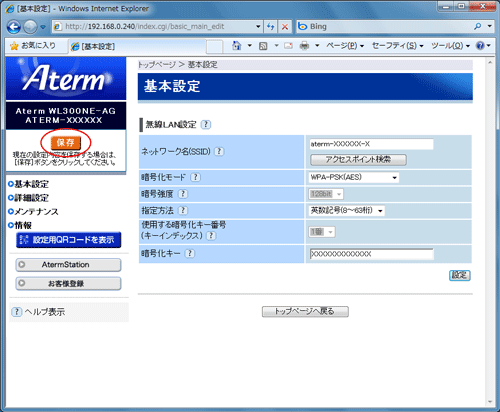Click the refresh icon in address bar
500x412 pixels.
(271, 26)
